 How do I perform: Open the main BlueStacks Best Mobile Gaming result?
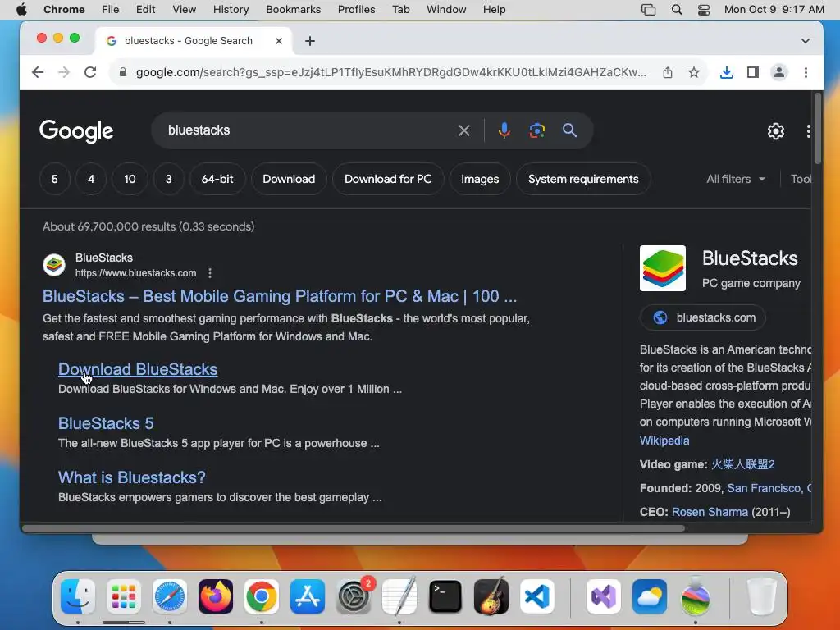tap(280, 296)
